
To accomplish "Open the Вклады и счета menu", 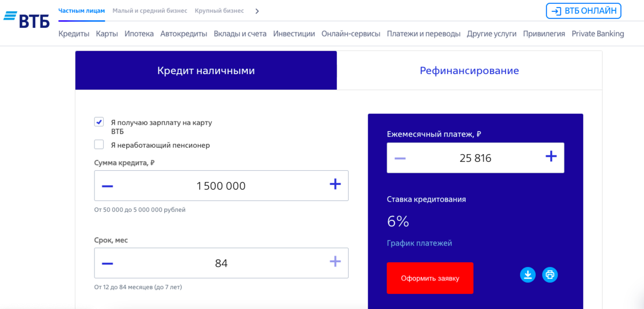I will click(240, 33).
